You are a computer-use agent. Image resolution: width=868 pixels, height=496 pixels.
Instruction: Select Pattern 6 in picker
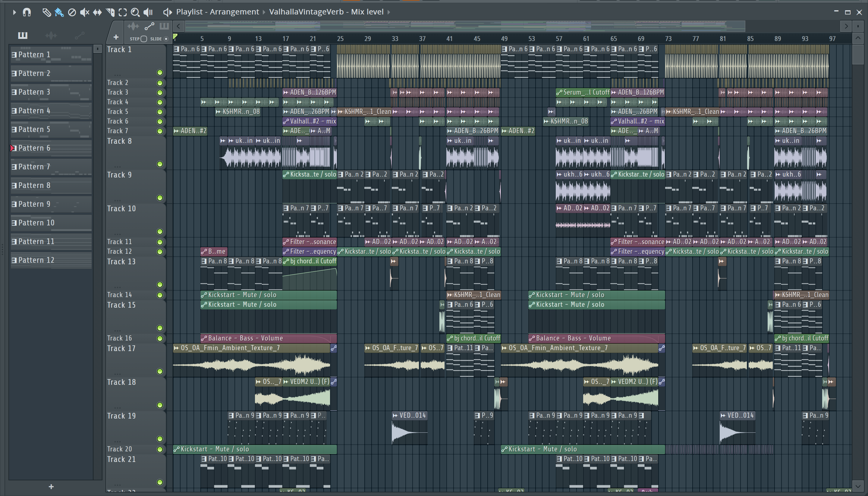[x=51, y=148]
